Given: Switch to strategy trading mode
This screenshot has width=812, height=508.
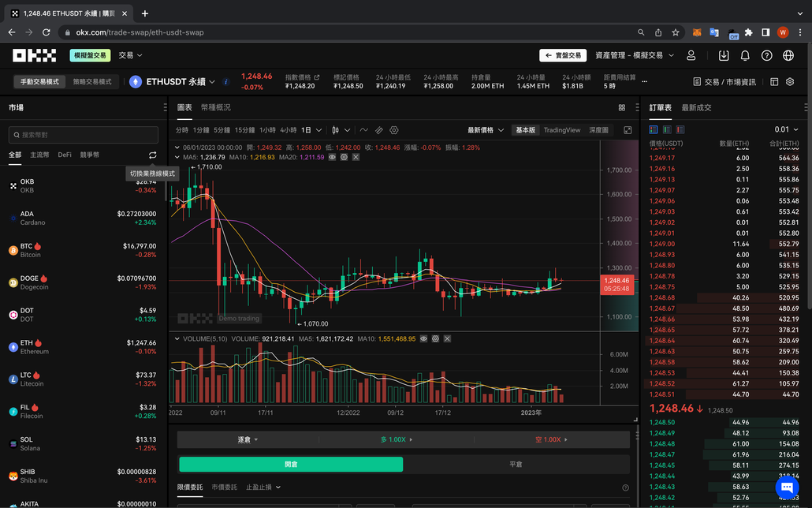Looking at the screenshot, I should click(92, 82).
